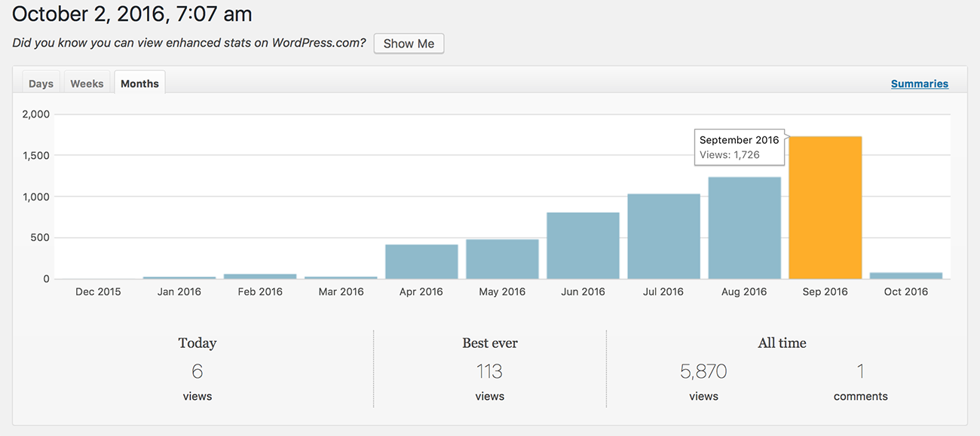The width and height of the screenshot is (980, 436).
Task: Click the April 2016 bar
Action: (x=421, y=261)
